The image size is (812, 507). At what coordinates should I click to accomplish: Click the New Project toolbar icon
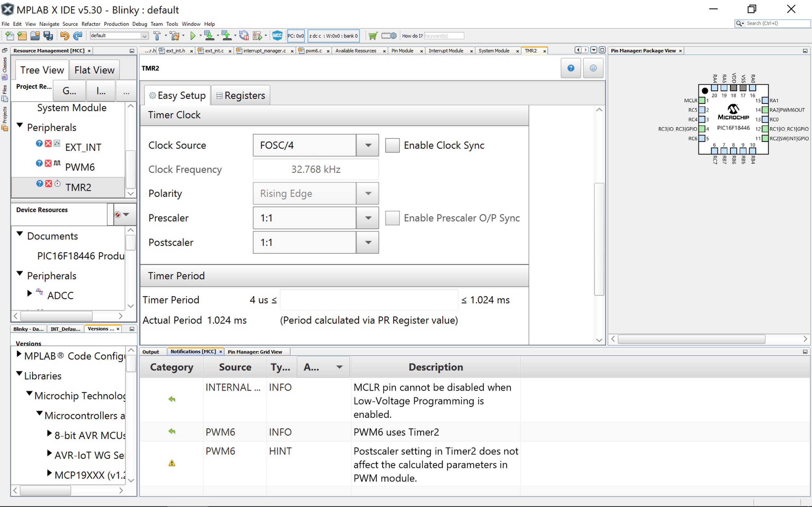pyautogui.click(x=22, y=36)
